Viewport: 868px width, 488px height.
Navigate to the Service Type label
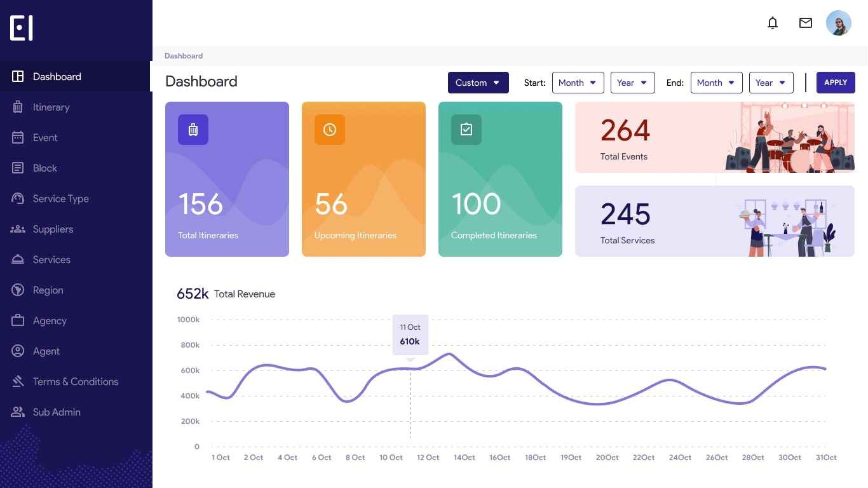tap(61, 198)
